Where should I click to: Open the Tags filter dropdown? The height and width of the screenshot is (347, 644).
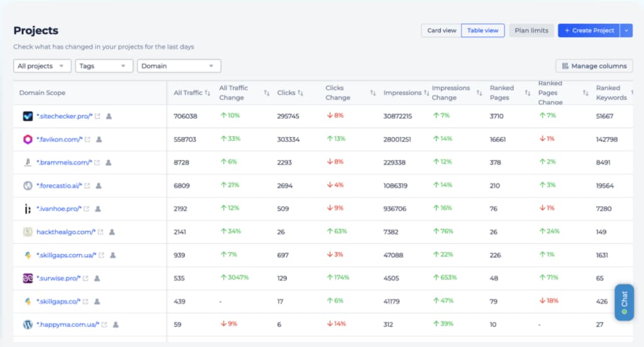click(x=104, y=66)
